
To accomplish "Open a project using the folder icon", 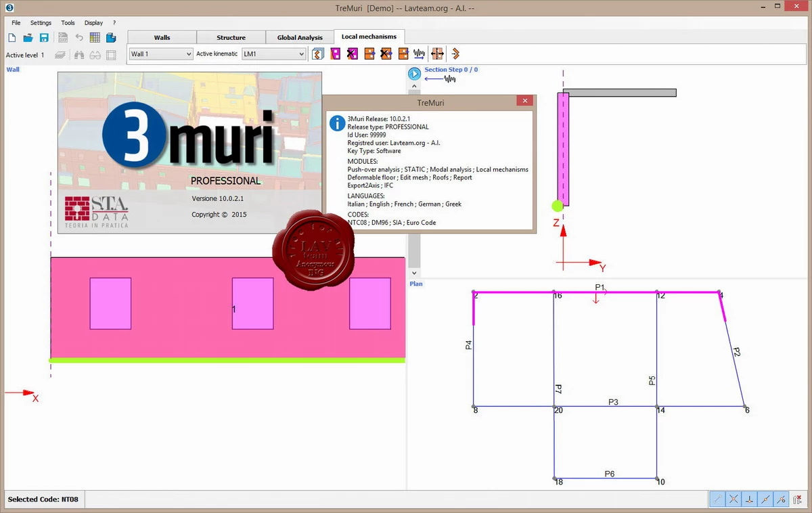I will [x=28, y=38].
